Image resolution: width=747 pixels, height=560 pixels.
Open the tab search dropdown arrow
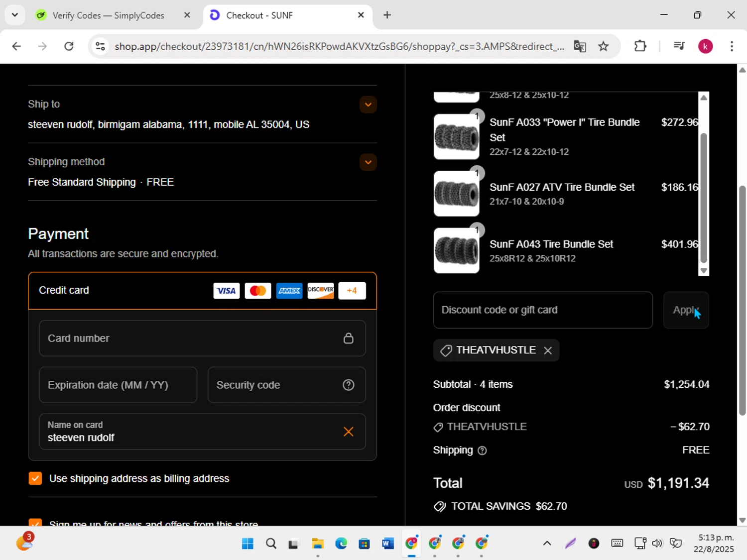click(15, 15)
